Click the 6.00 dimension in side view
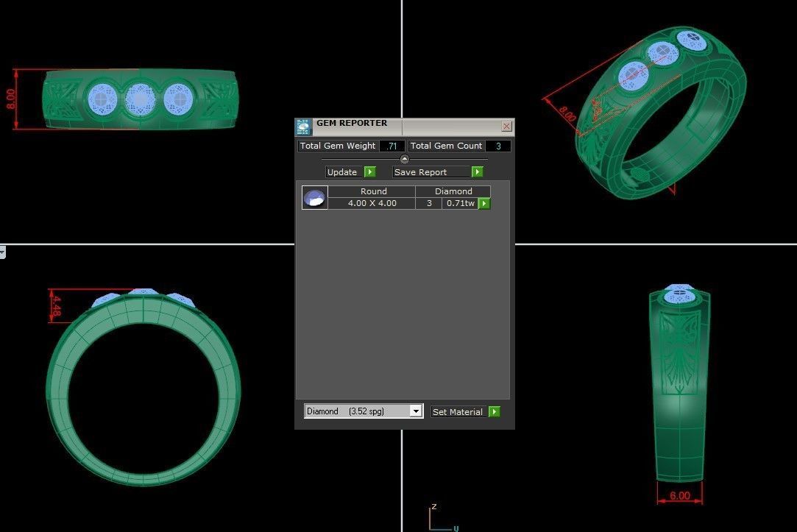This screenshot has height=532, width=797. [679, 495]
